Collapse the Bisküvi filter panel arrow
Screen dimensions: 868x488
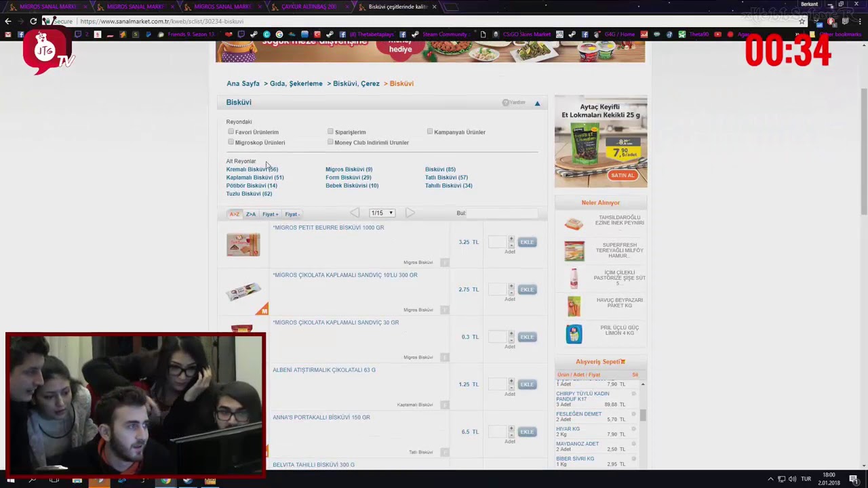[537, 103]
